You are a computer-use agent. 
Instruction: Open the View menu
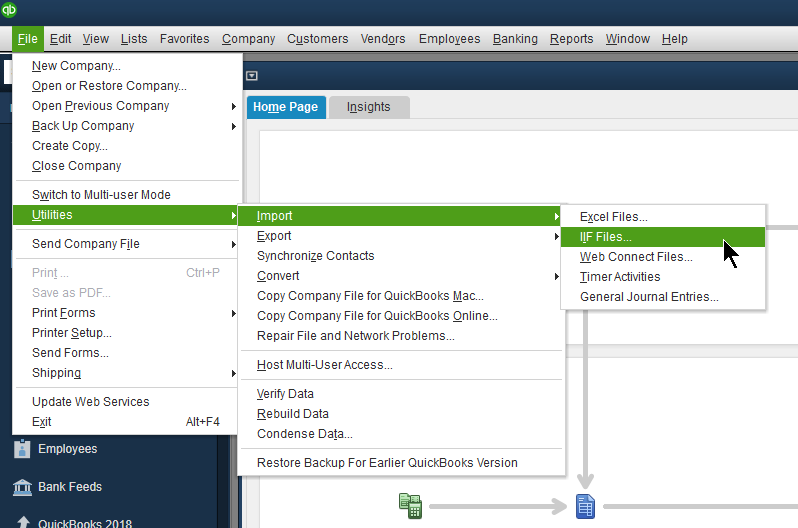[96, 39]
